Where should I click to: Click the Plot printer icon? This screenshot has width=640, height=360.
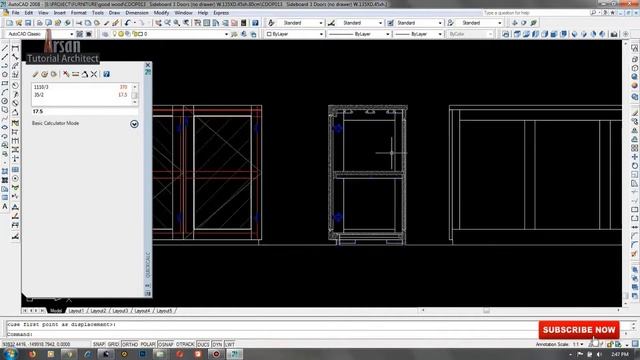(40, 23)
